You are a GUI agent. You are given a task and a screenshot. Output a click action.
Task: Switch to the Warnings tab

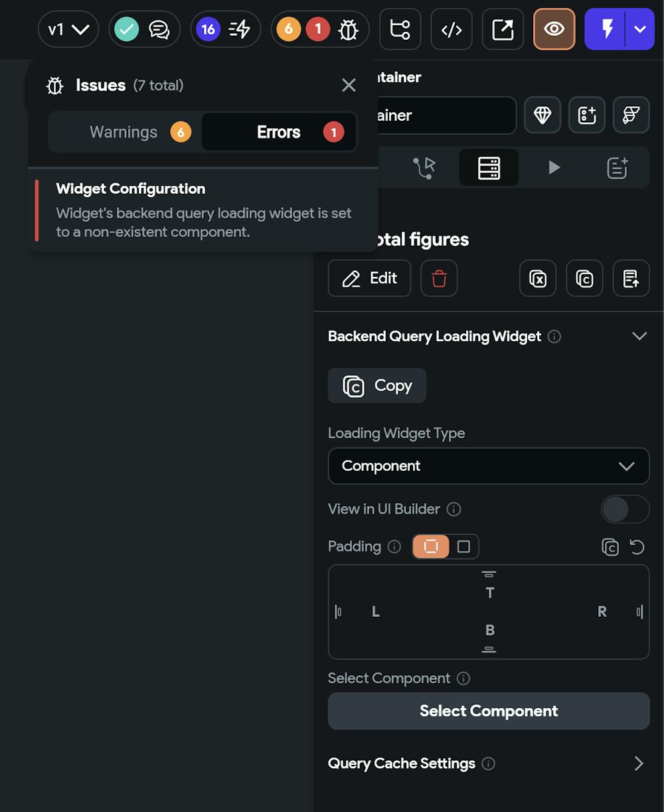[125, 132]
